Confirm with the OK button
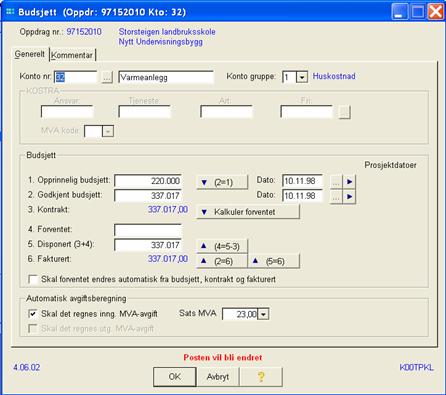The width and height of the screenshot is (446, 395). coord(175,377)
